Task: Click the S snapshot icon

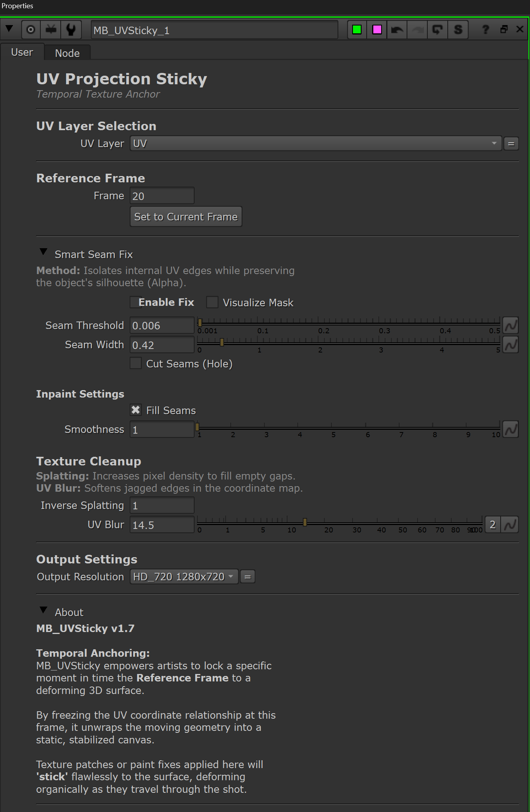Action: click(x=458, y=30)
